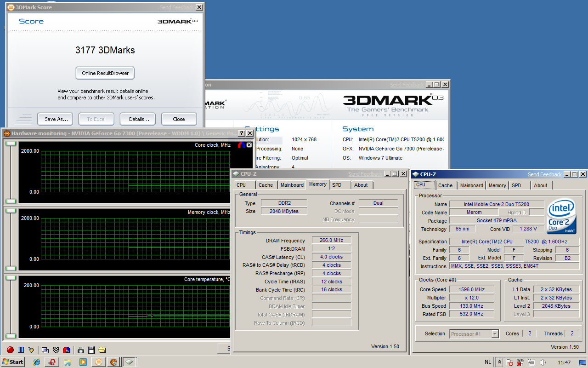
Task: Click the top slider handle beside Core clock graph
Action: click(11, 144)
